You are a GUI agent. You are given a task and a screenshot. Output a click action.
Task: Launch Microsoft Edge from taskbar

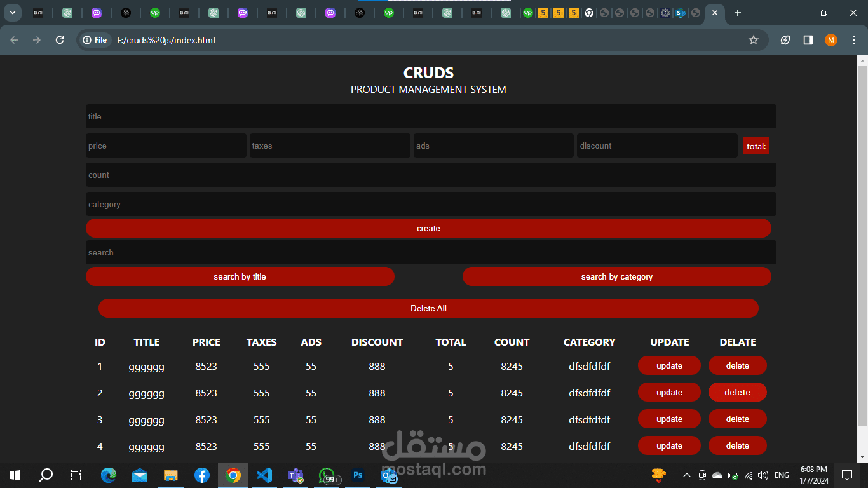click(x=109, y=475)
